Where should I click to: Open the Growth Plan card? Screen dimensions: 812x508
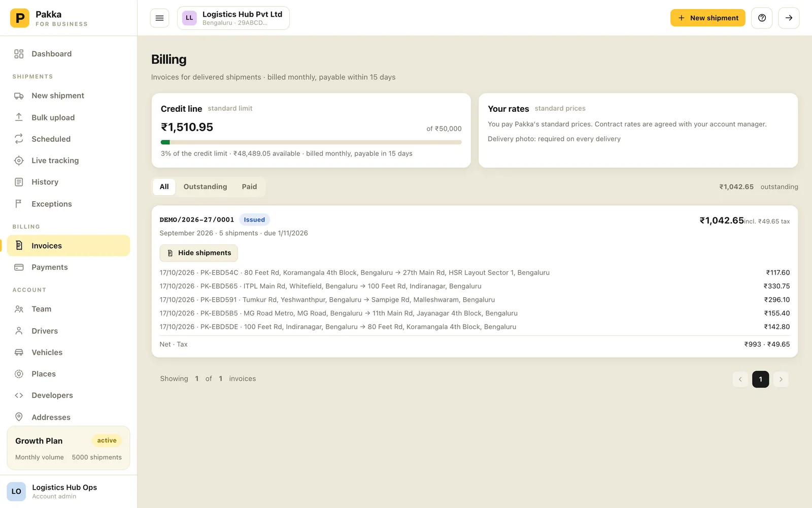point(69,448)
